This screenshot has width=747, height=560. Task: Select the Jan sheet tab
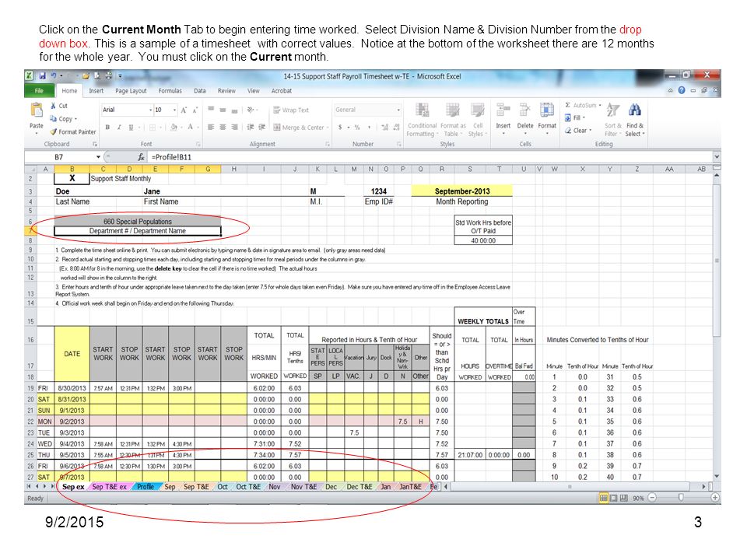[x=385, y=487]
